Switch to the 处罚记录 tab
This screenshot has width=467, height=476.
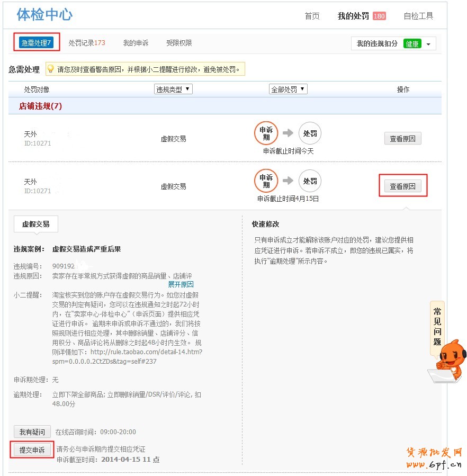click(x=87, y=43)
